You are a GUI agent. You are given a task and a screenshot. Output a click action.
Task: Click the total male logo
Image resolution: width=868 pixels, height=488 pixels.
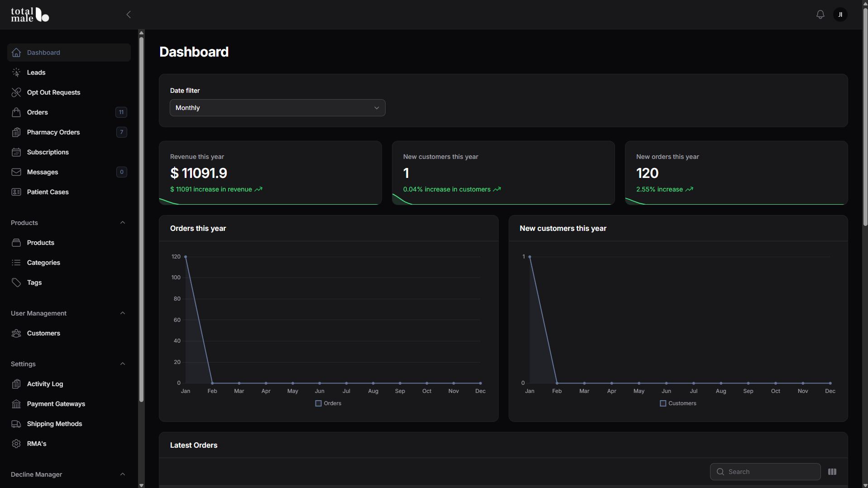[x=30, y=14]
